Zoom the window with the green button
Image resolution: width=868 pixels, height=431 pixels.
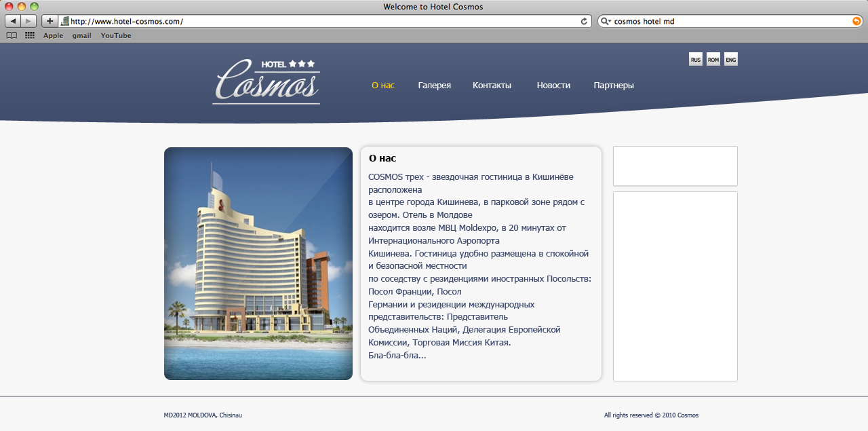click(35, 6)
